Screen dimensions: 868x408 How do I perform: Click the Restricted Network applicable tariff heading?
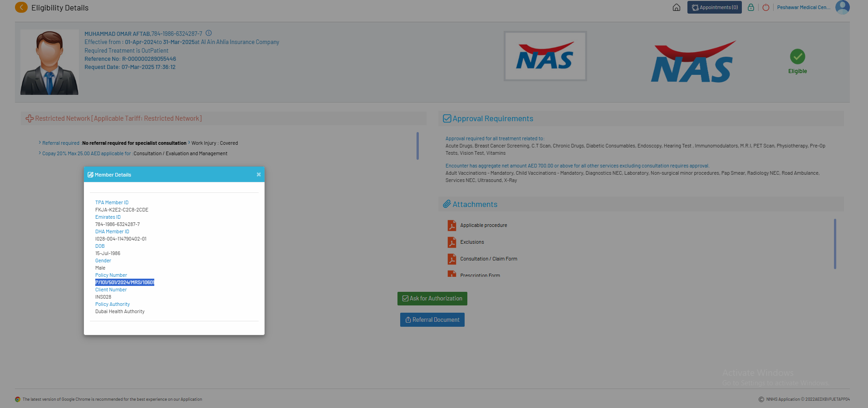tap(118, 118)
